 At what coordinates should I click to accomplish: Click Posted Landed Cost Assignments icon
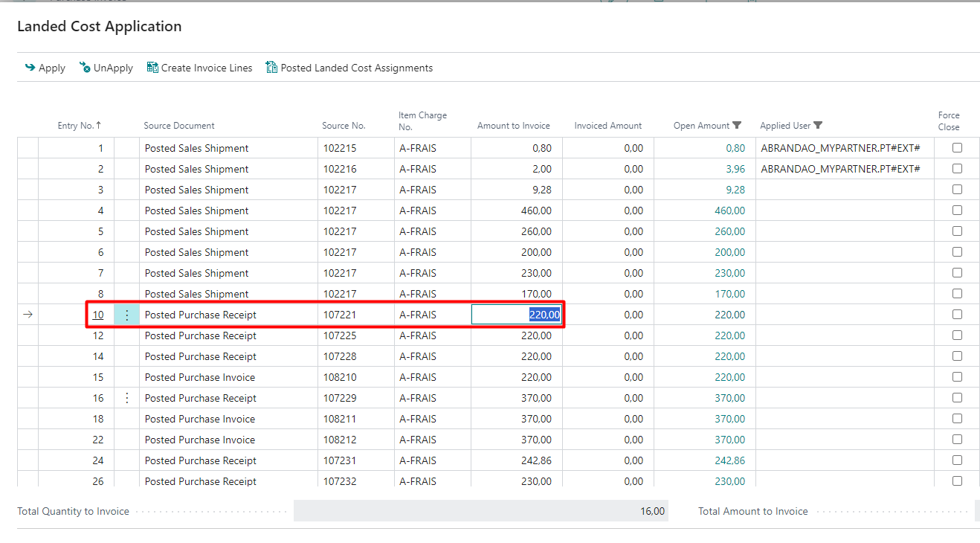[x=271, y=68]
